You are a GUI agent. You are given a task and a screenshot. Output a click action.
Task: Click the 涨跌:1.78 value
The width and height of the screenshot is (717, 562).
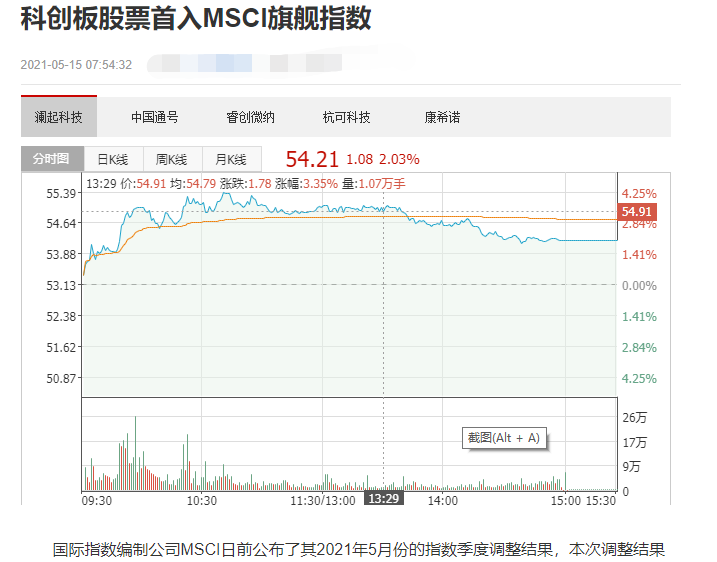(x=246, y=184)
